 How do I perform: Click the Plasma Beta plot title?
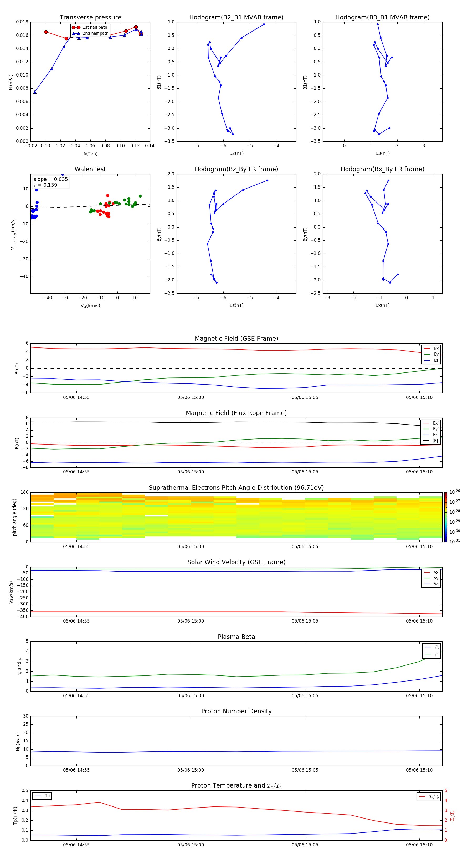(236, 637)
